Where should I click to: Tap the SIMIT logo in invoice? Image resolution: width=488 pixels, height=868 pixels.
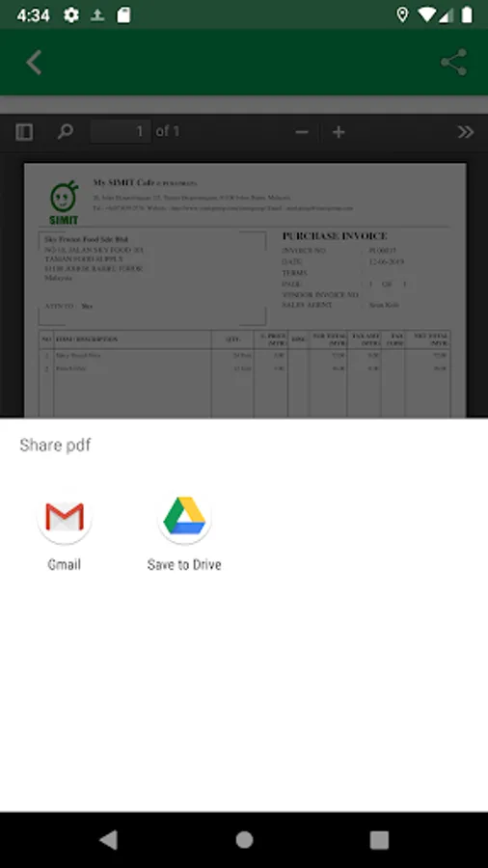64,203
